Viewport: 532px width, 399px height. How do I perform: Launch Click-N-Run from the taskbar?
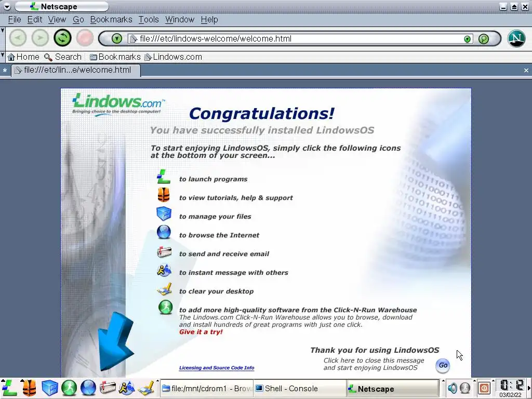(x=69, y=388)
